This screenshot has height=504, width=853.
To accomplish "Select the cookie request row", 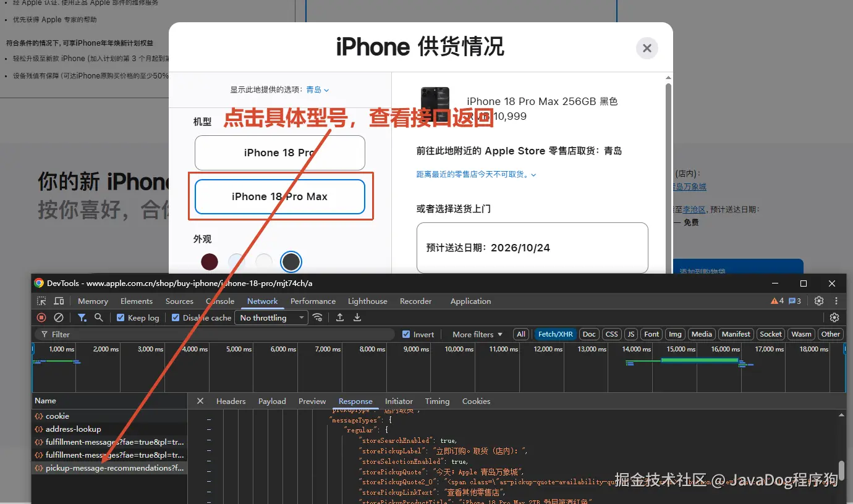I will coord(109,416).
